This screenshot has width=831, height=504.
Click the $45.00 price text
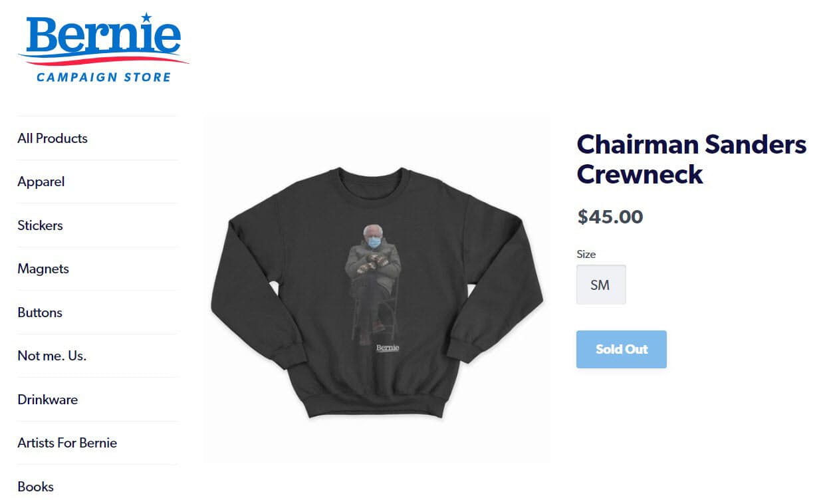point(610,217)
